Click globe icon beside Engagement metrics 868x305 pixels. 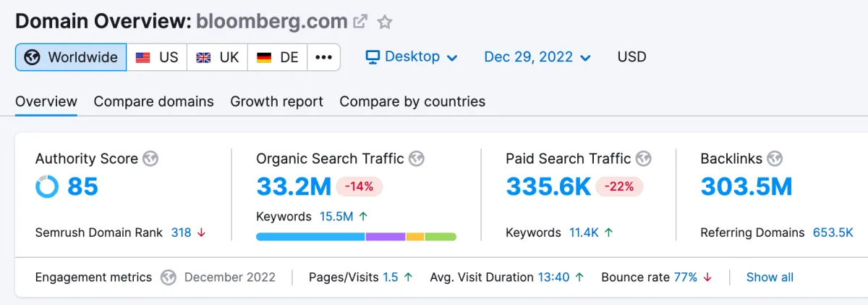click(x=169, y=277)
